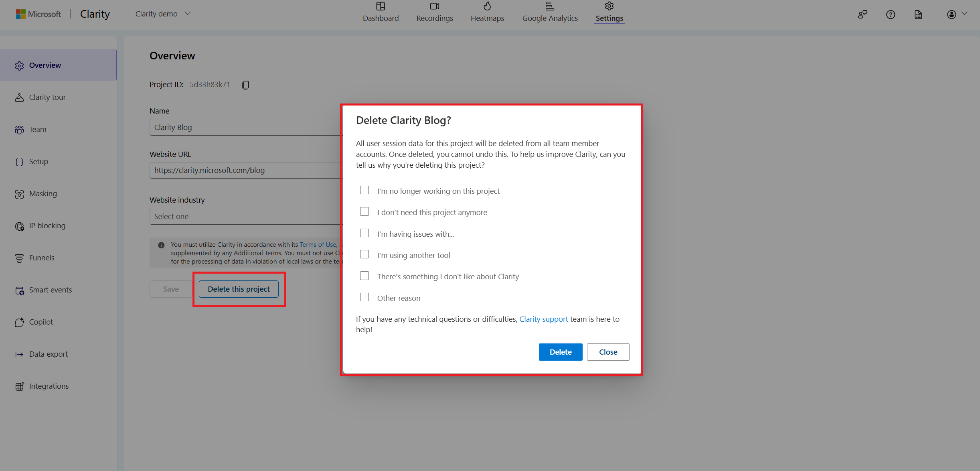
Task: Click the Delete button in dialog
Action: (x=560, y=351)
